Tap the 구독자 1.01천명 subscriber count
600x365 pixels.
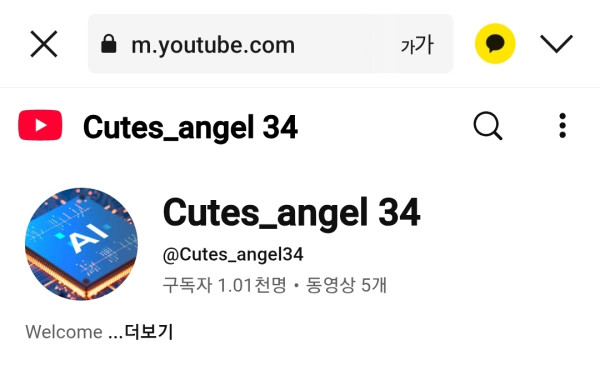pos(224,285)
